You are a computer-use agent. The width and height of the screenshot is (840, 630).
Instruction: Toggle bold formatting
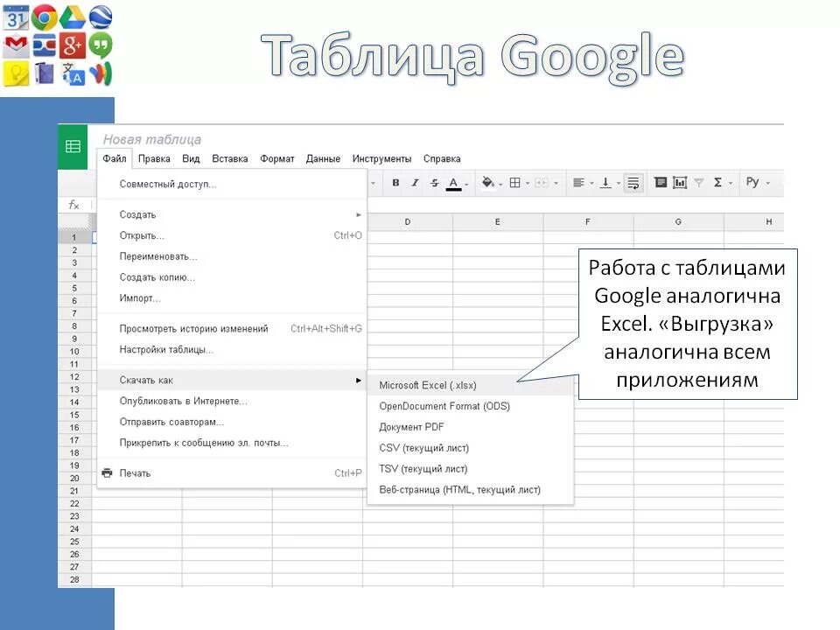(x=395, y=183)
